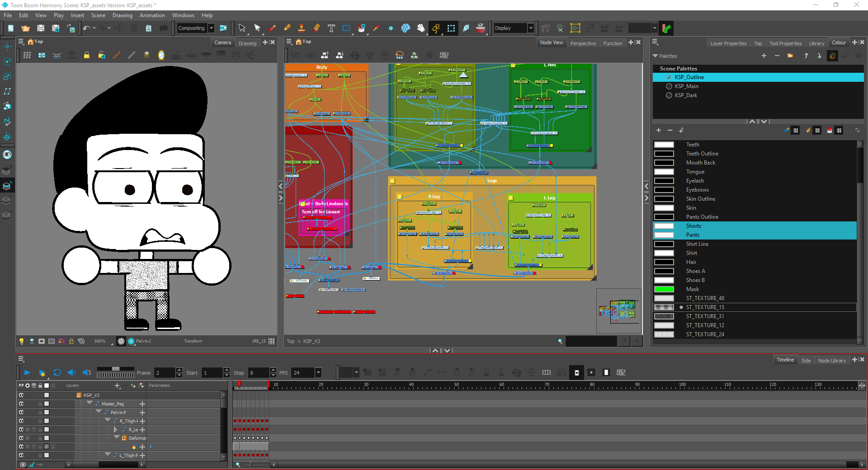Click the Play button in the Timeline
Image resolution: width=868 pixels, height=470 pixels.
pyautogui.click(x=27, y=372)
